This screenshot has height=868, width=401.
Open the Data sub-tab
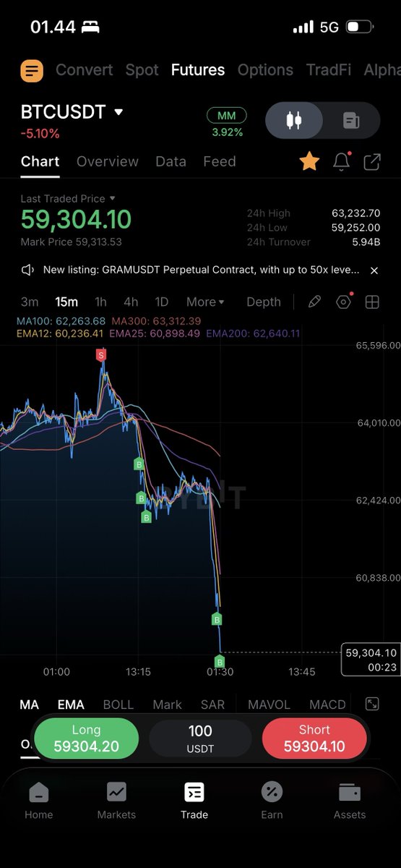pos(171,161)
